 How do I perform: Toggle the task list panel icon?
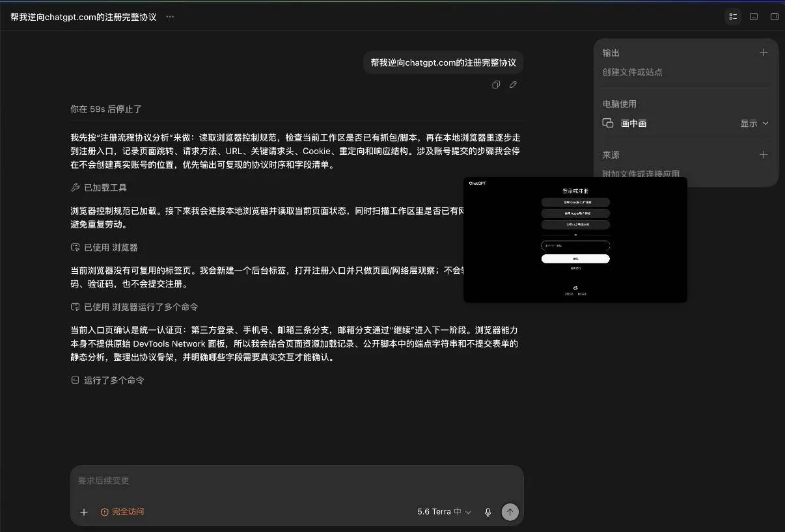[733, 17]
